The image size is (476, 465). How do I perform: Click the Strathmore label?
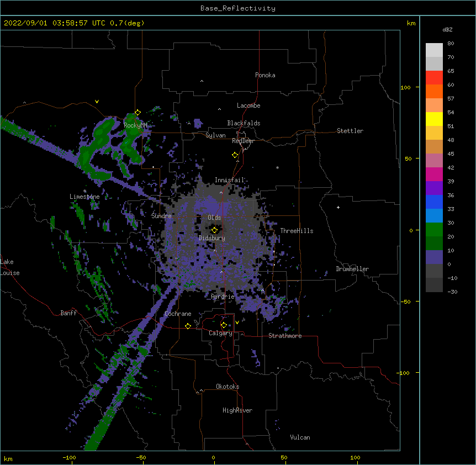[285, 336]
